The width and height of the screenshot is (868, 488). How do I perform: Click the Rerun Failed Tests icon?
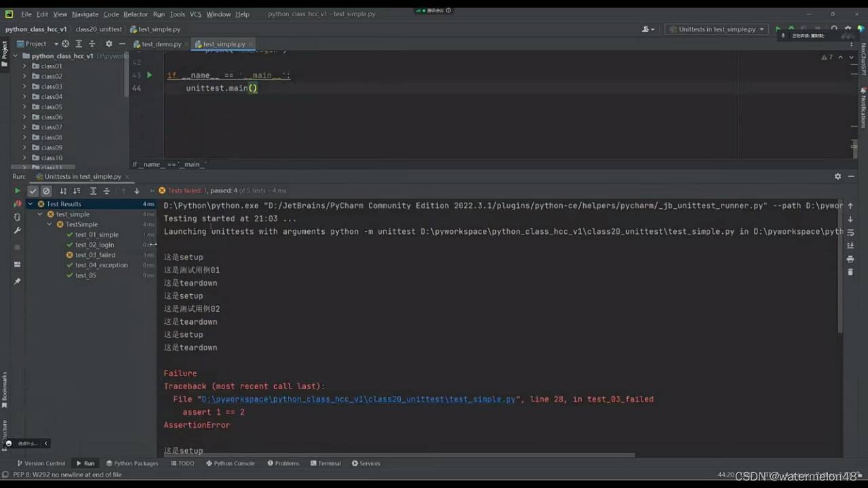pos(18,204)
